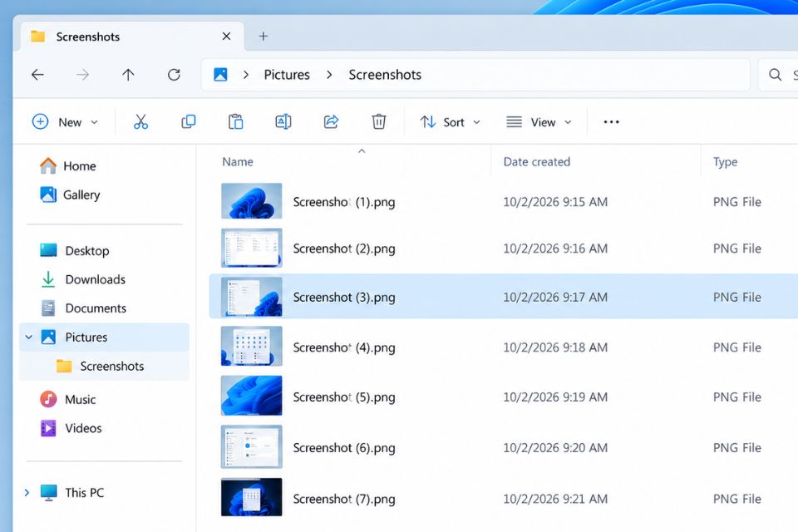
Task: Click the Paste clipboard icon
Action: point(235,121)
